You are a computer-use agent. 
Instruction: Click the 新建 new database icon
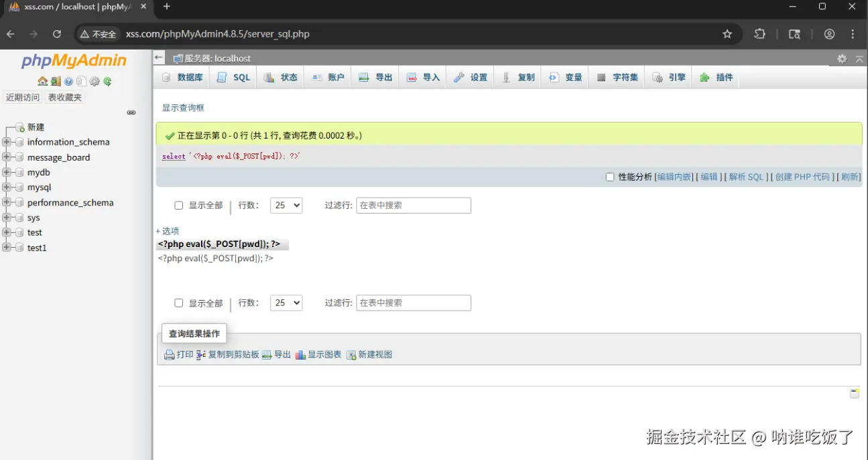click(x=19, y=127)
